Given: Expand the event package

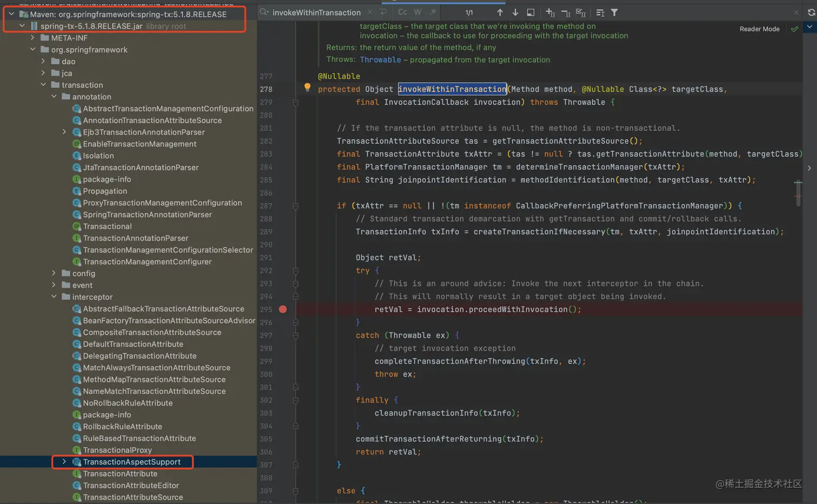Looking at the screenshot, I should 54,285.
